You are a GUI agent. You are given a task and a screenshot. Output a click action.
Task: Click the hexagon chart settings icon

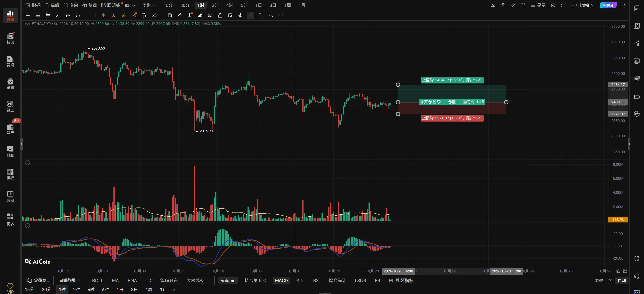tap(553, 5)
